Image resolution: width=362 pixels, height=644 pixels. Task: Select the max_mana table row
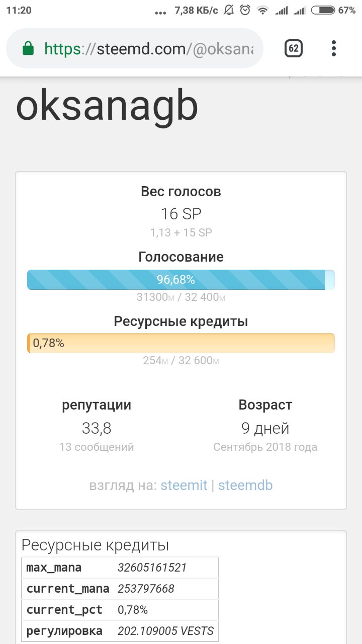point(120,568)
